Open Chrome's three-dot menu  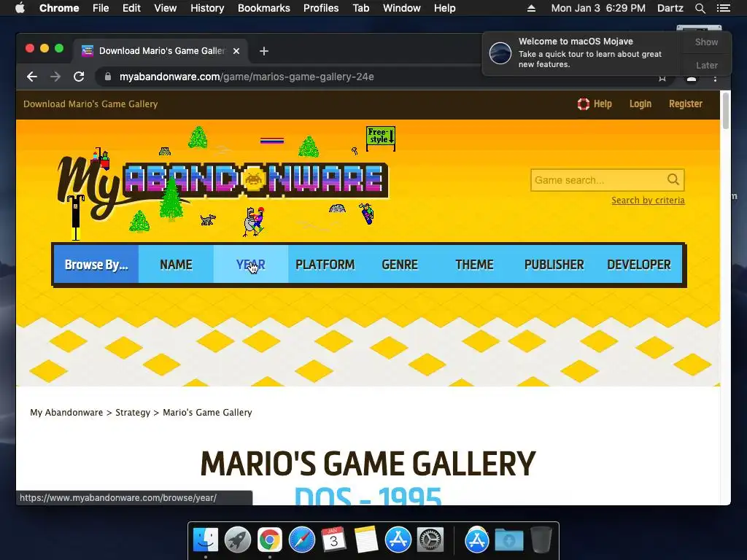pos(715,78)
